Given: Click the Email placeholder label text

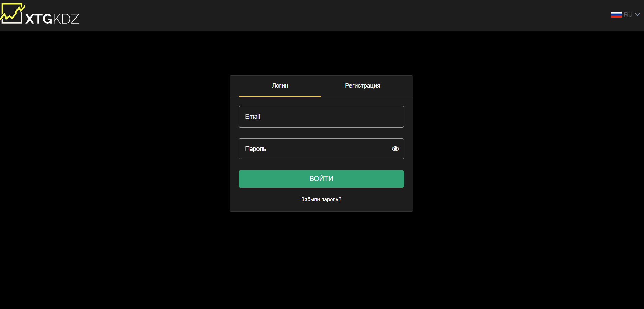Looking at the screenshot, I should click(253, 117).
